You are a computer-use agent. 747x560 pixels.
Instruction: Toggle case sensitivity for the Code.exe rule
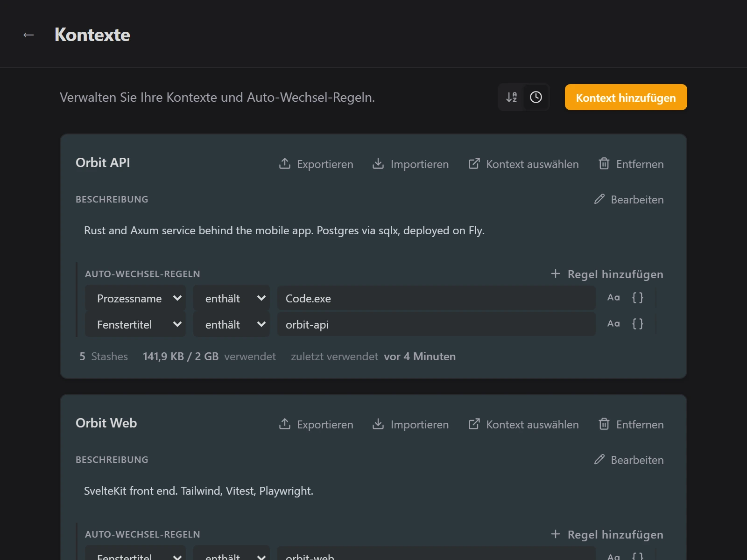coord(613,298)
